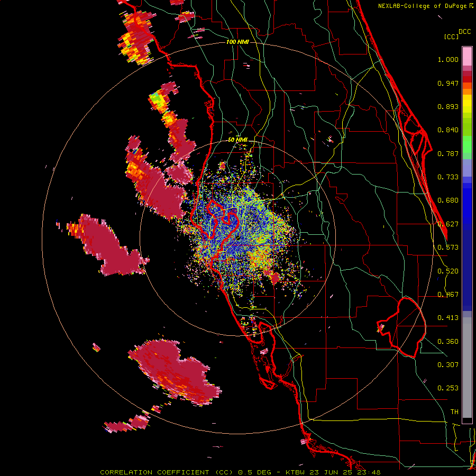
Task: Click the [CC] legend heading
Action: (x=451, y=36)
